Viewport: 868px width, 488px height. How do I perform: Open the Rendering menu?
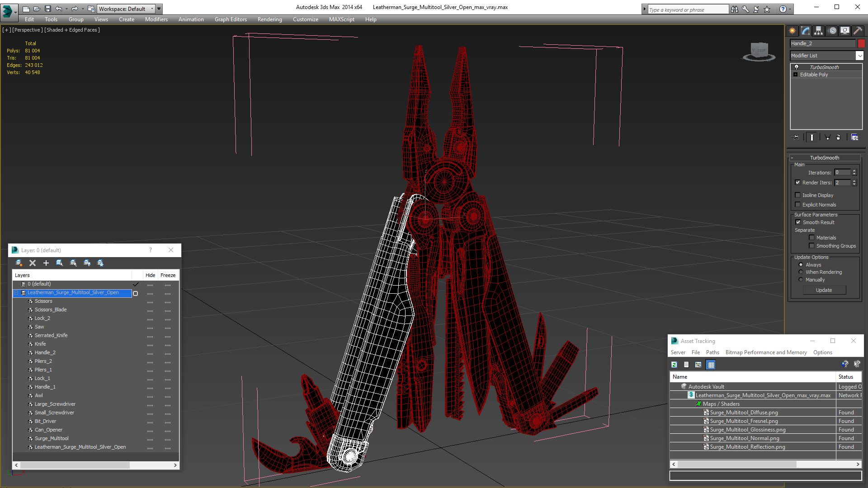tap(269, 19)
